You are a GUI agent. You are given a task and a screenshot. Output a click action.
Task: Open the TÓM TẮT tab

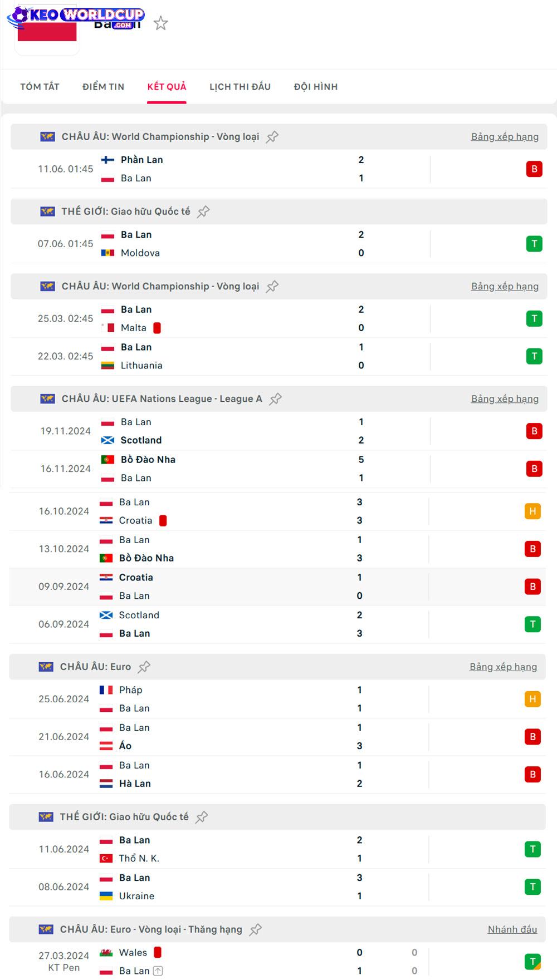(40, 87)
